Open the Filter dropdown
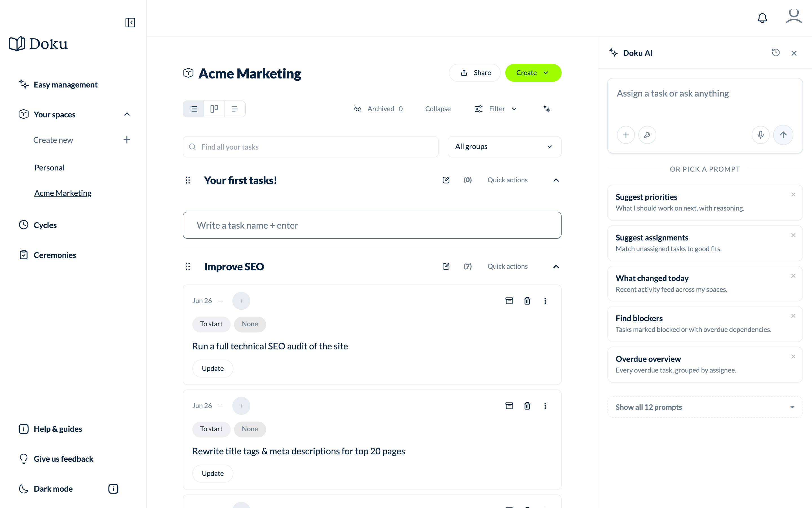Image resolution: width=812 pixels, height=508 pixels. (x=496, y=109)
